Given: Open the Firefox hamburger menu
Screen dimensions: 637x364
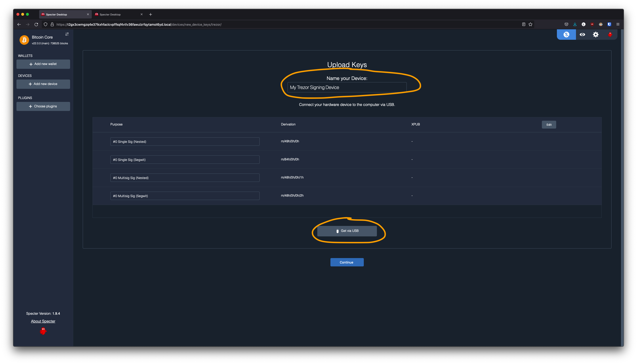Looking at the screenshot, I should tap(618, 24).
